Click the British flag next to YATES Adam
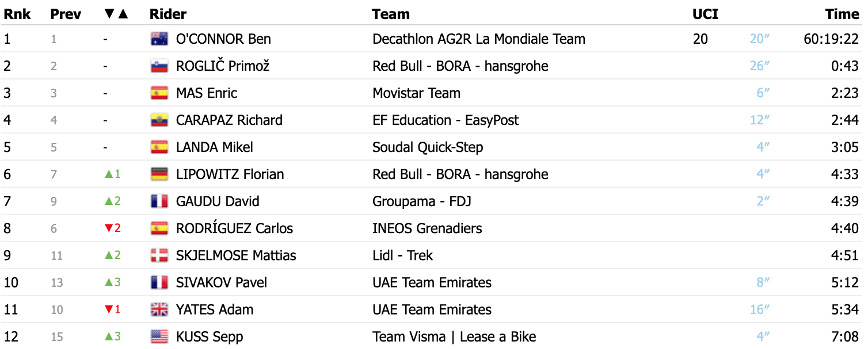The width and height of the screenshot is (868, 349). [x=159, y=310]
